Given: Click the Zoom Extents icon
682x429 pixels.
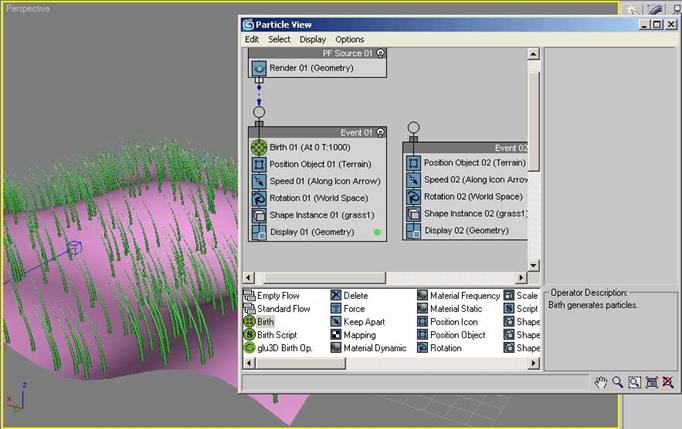Looking at the screenshot, I should [x=652, y=382].
